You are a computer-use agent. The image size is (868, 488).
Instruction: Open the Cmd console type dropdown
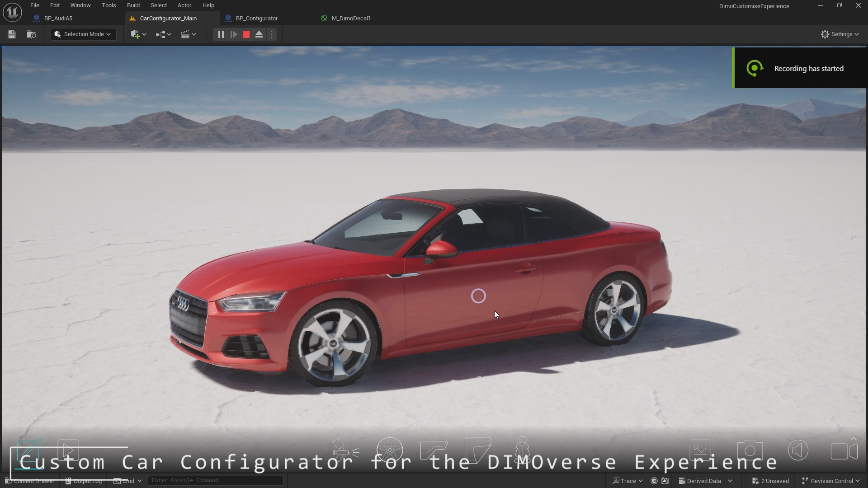pyautogui.click(x=128, y=481)
